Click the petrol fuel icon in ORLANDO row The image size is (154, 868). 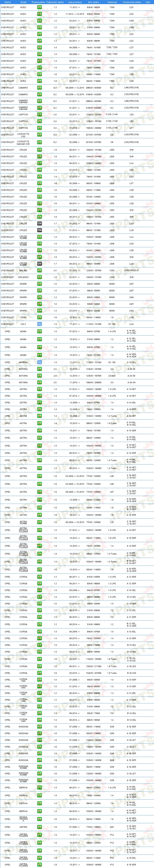39,277
